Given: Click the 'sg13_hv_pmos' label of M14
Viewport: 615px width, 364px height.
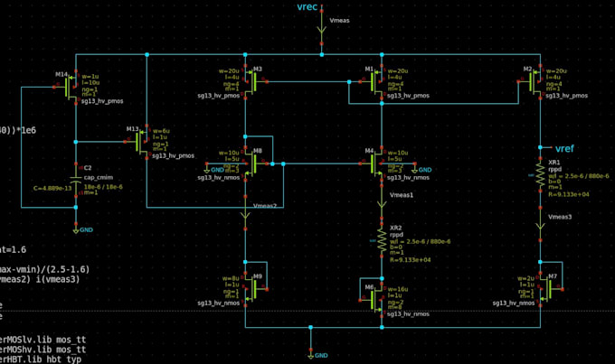Looking at the screenshot, I should click(102, 101).
